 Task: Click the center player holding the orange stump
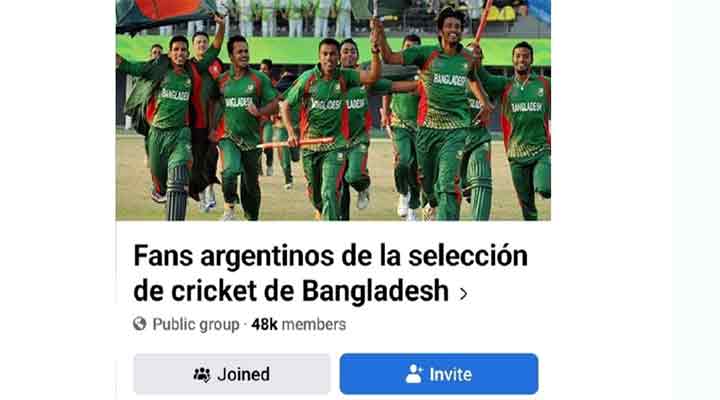click(324, 129)
